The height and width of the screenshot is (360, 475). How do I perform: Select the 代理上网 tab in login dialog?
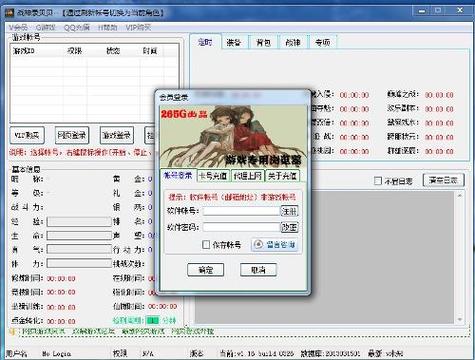pyautogui.click(x=247, y=176)
